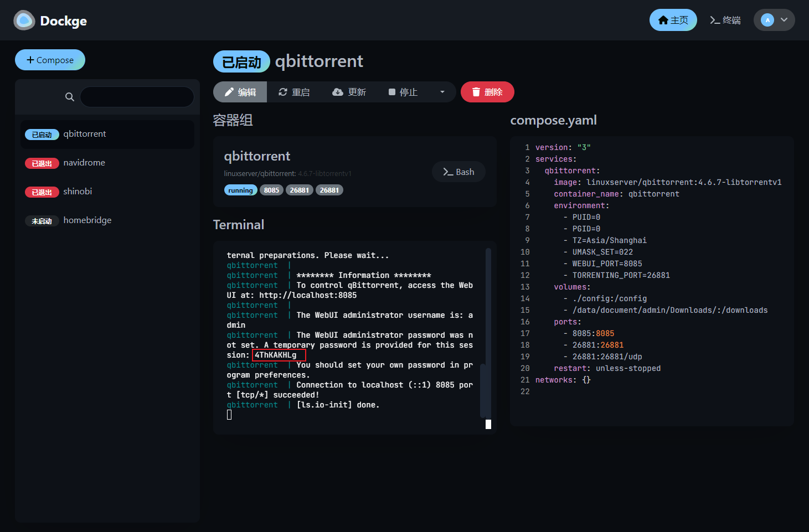
Task: Select the navidrome stack
Action: (x=107, y=163)
